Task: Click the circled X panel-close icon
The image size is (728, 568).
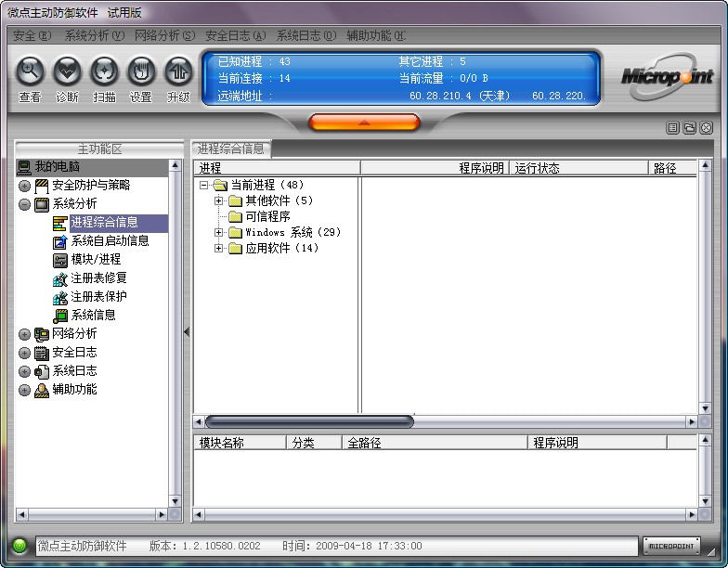Action: click(706, 128)
